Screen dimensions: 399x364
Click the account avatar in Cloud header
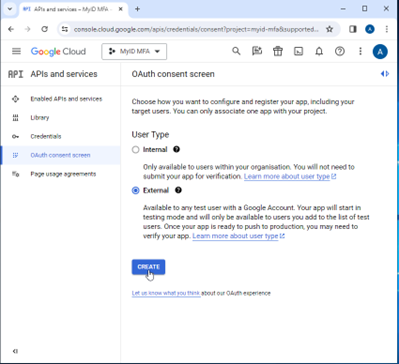[x=380, y=52]
